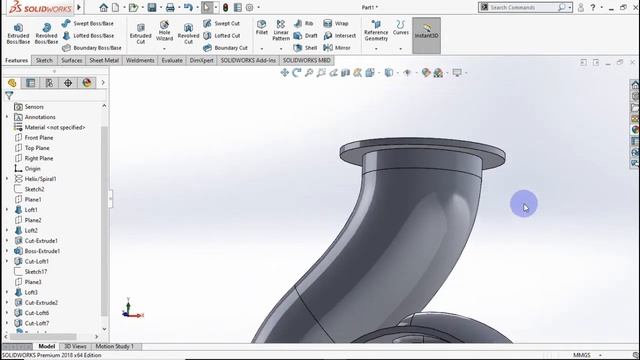
Task: Open the Linear Pattern dropdown arrow
Action: point(281,49)
